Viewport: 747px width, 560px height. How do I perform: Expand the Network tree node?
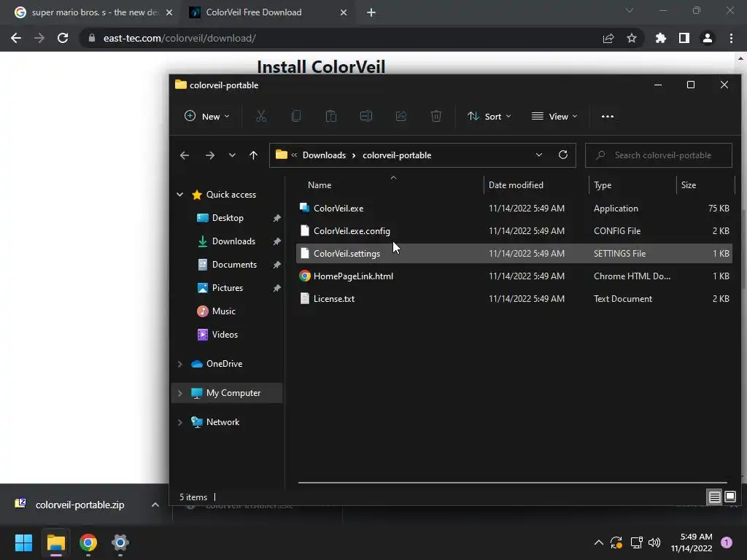point(179,422)
